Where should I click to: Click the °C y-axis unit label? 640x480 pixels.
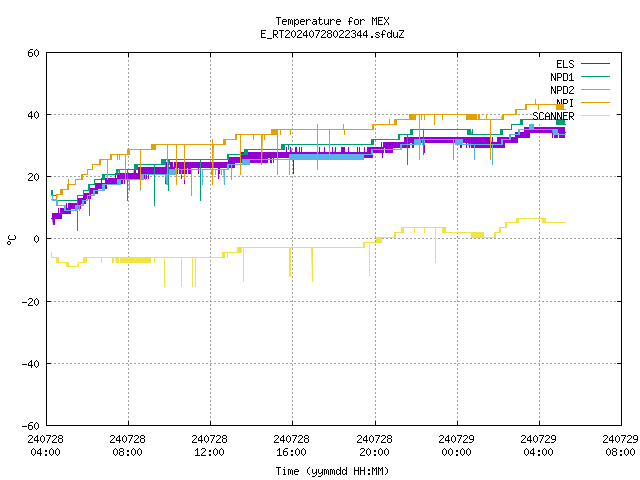click(12, 240)
